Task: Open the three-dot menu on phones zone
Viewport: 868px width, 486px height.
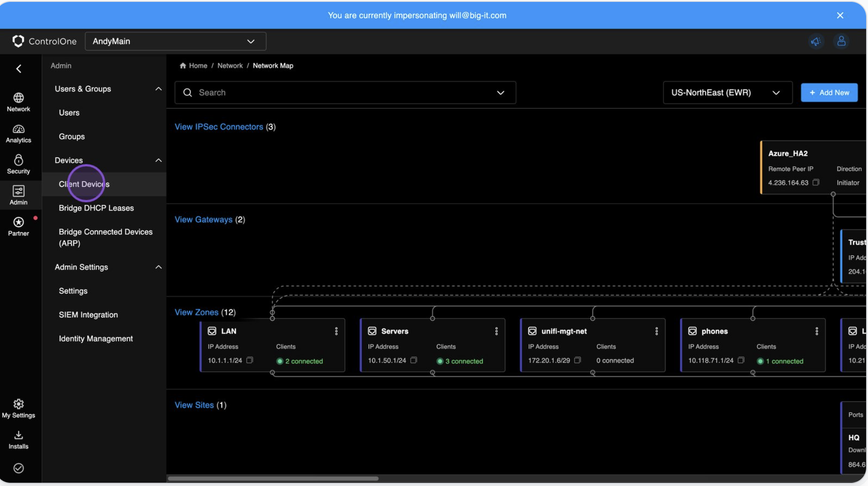Action: tap(816, 331)
